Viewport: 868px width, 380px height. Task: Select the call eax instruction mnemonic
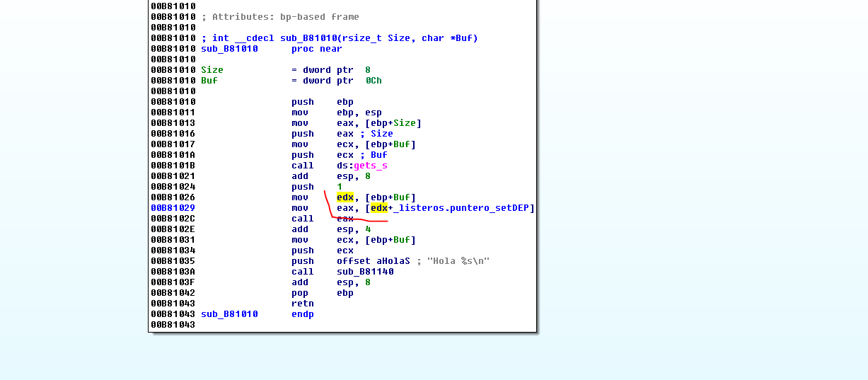(x=302, y=219)
